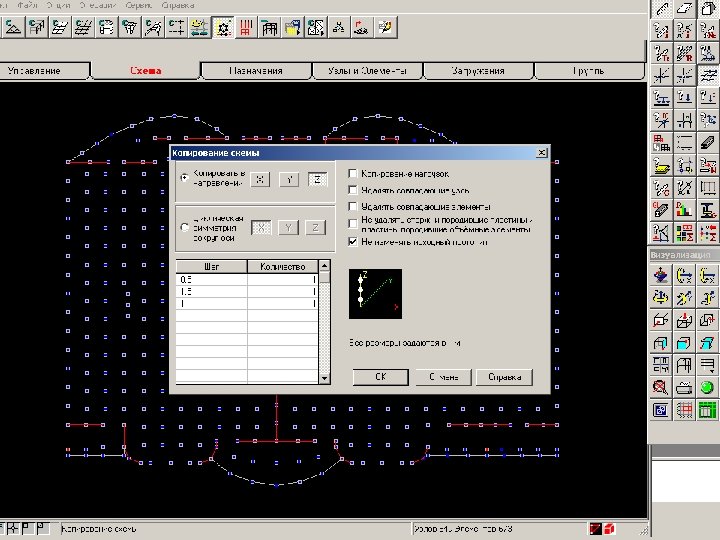Screen dimensions: 720x540
Task: Click the axis direction preview thumbnail
Action: pyautogui.click(x=375, y=294)
